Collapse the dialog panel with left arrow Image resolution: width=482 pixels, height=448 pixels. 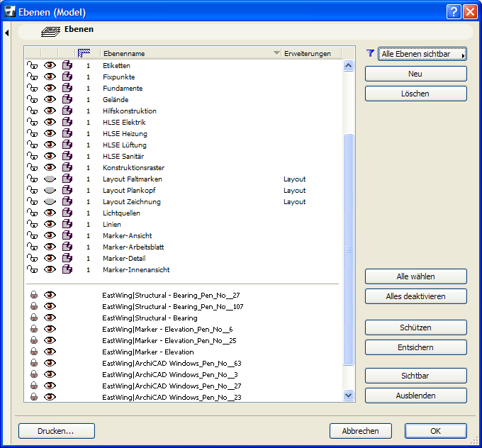click(6, 33)
